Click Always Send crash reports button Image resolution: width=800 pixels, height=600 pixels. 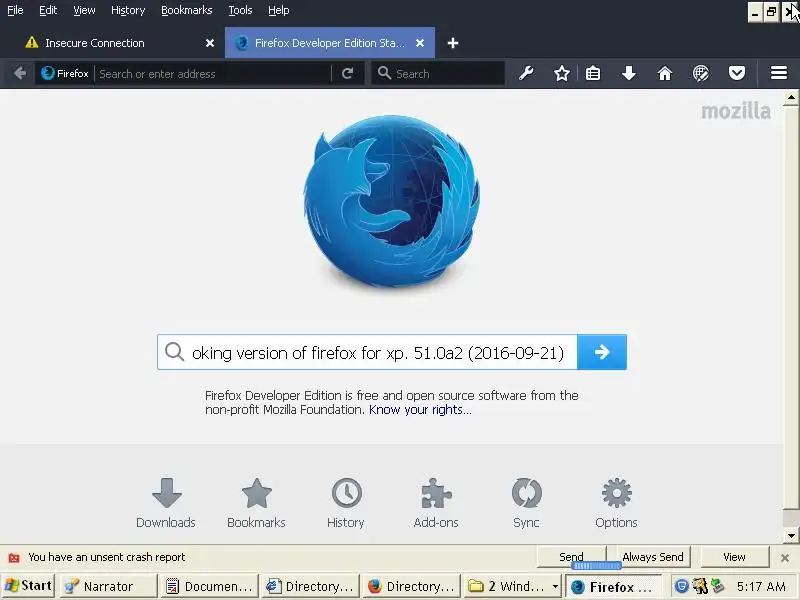tap(653, 557)
